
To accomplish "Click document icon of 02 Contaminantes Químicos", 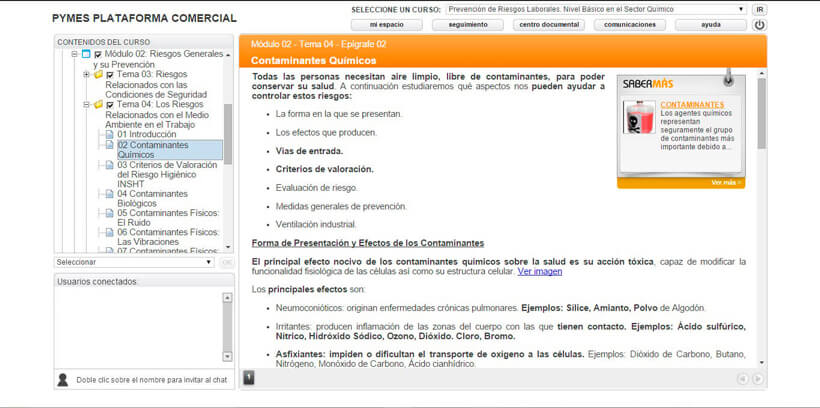I will point(109,145).
